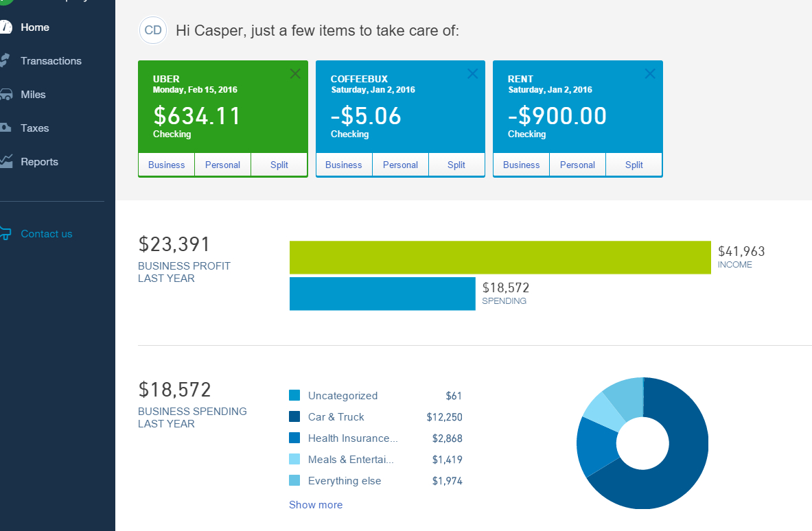This screenshot has height=531, width=812.
Task: Click the Car & Truck color swatch
Action: tap(293, 416)
